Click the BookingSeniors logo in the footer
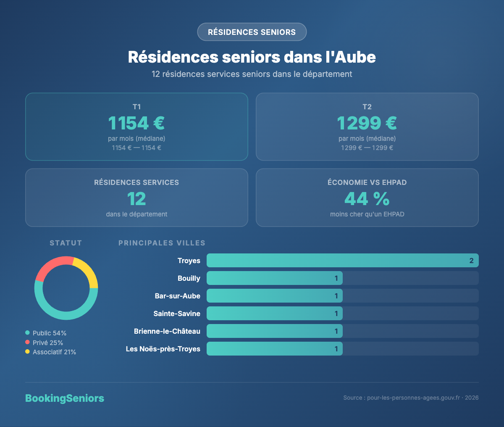Image resolution: width=504 pixels, height=427 pixels. click(x=65, y=398)
